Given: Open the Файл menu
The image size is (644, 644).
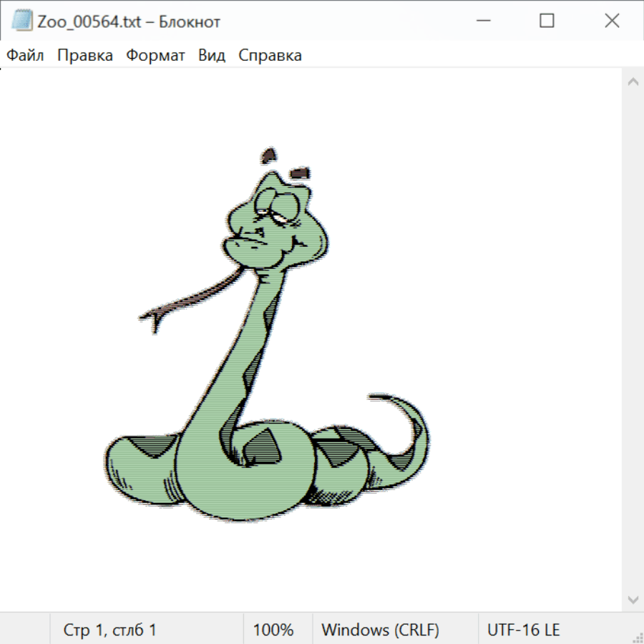Looking at the screenshot, I should pyautogui.click(x=25, y=56).
